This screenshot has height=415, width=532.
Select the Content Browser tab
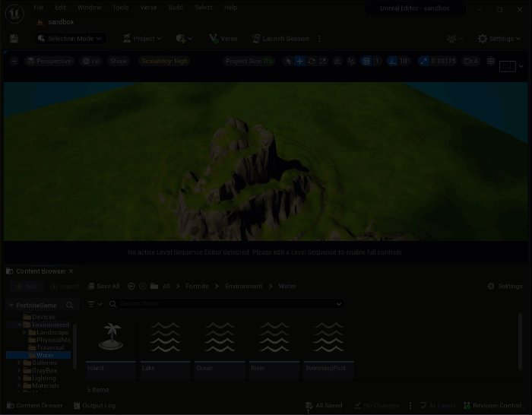[x=36, y=271]
